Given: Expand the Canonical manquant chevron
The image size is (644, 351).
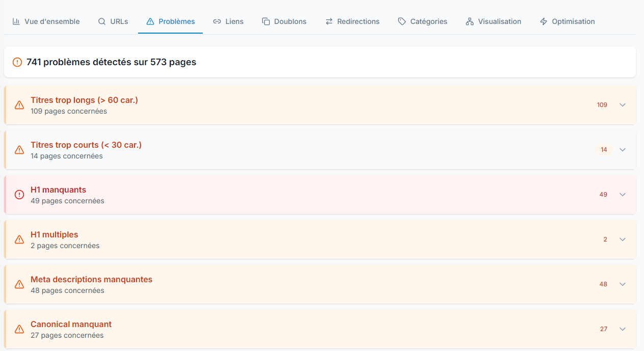Looking at the screenshot, I should [x=622, y=329].
